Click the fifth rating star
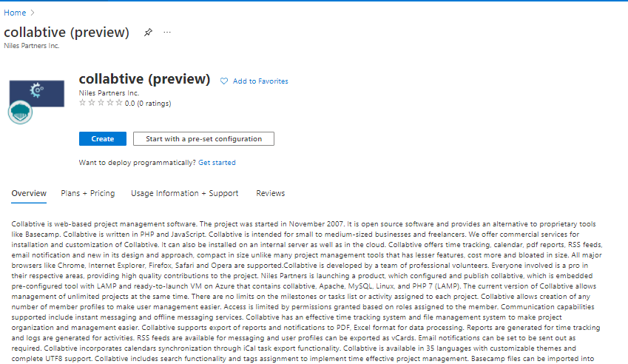This screenshot has height=364, width=628. [118, 104]
